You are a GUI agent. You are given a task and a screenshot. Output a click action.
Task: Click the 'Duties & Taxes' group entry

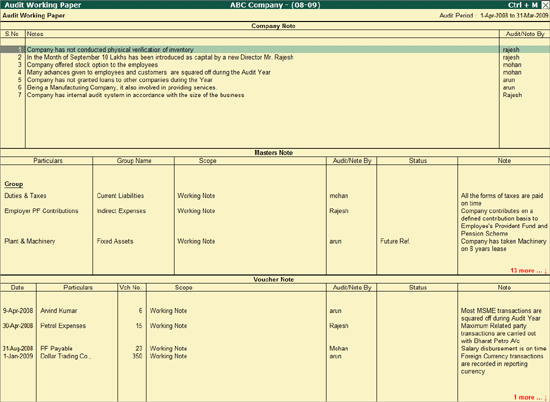(25, 196)
